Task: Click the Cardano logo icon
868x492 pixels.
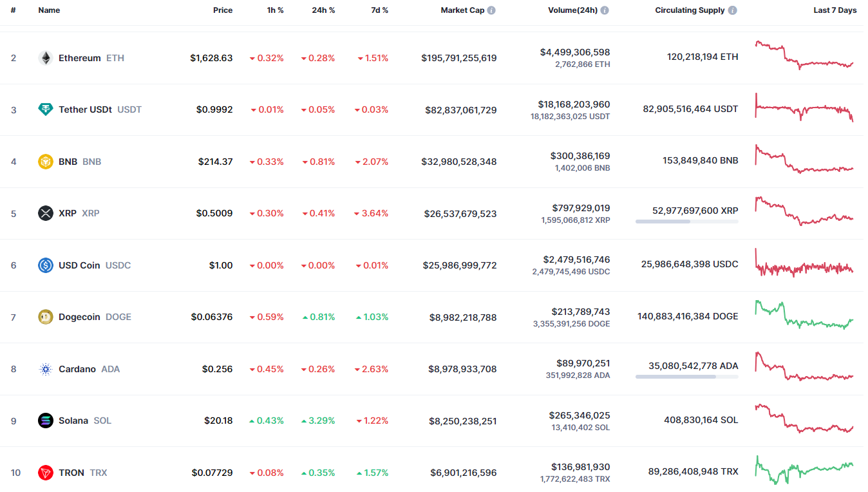Action: [45, 369]
